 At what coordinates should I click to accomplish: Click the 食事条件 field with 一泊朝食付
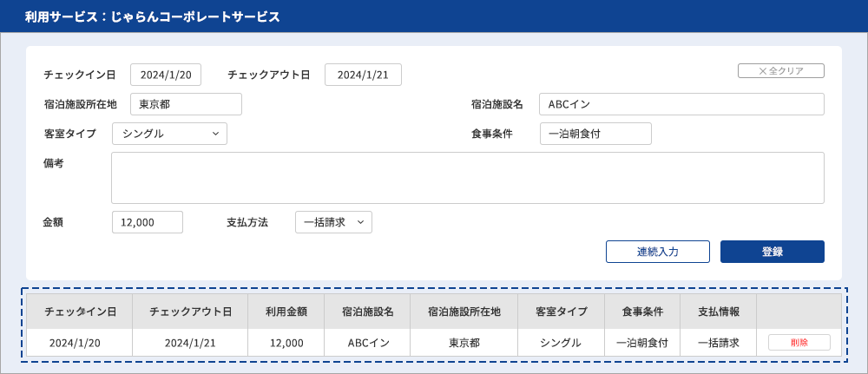coord(595,134)
